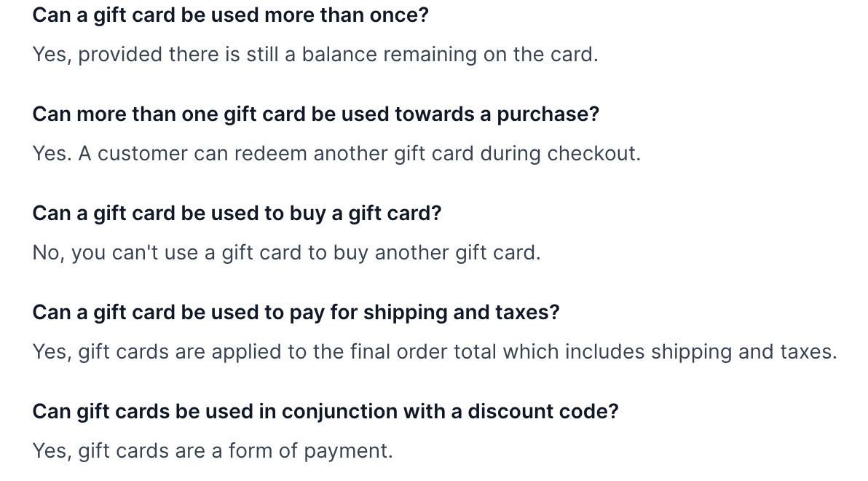
Task: Select the answer 'gift cards are a form of payment'
Action: [213, 451]
